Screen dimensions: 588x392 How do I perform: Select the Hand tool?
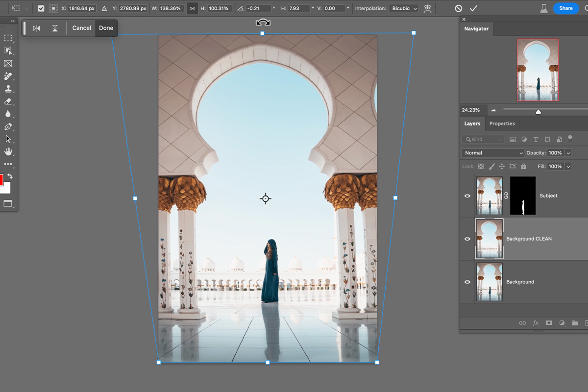8,151
